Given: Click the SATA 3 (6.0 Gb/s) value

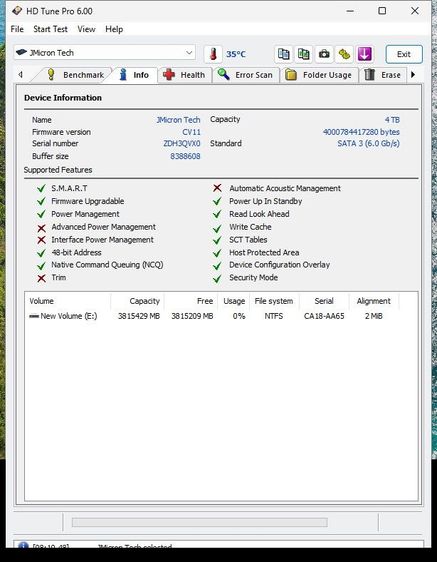Looking at the screenshot, I should tap(369, 143).
